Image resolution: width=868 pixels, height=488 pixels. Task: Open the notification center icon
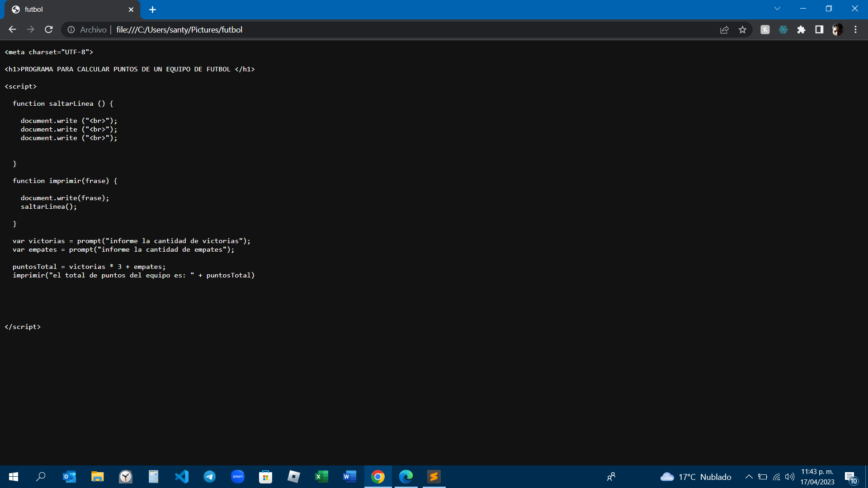(x=850, y=477)
